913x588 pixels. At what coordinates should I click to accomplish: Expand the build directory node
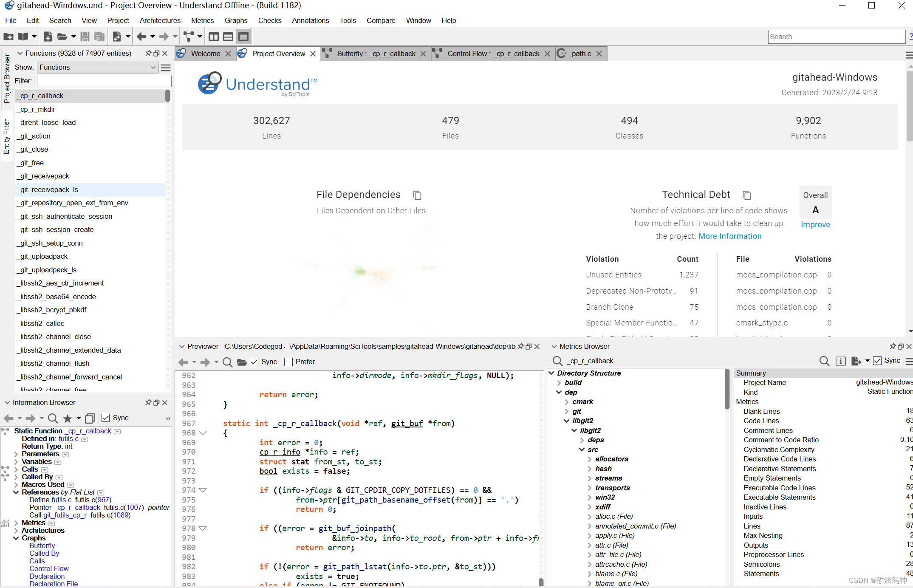coord(559,383)
